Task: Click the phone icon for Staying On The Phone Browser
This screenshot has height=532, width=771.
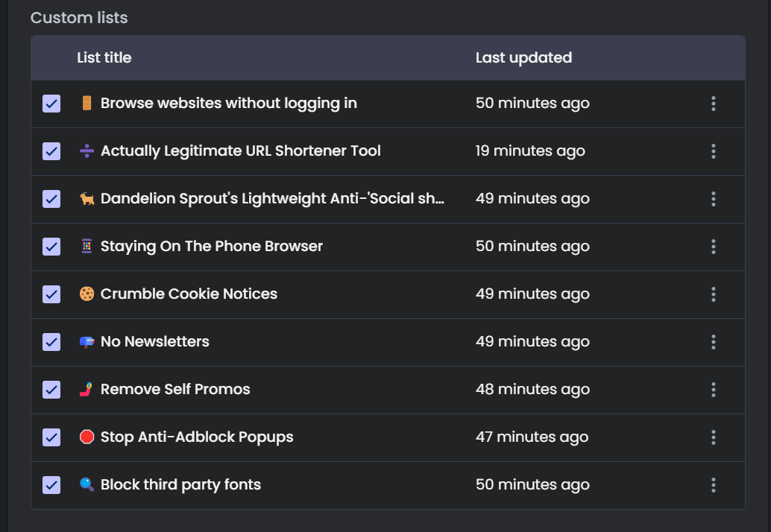Action: coord(86,246)
